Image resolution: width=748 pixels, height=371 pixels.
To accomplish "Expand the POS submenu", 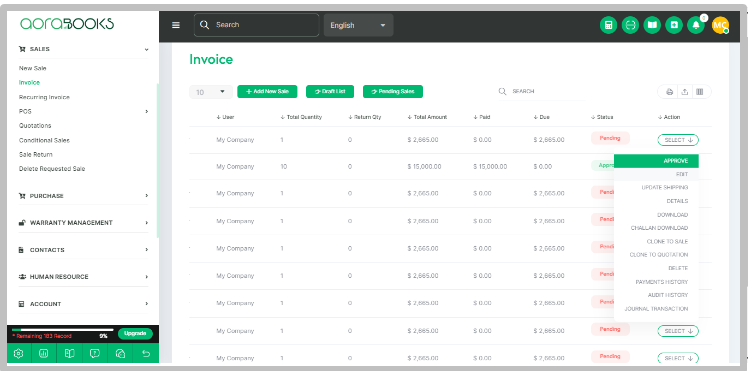I will click(x=146, y=111).
